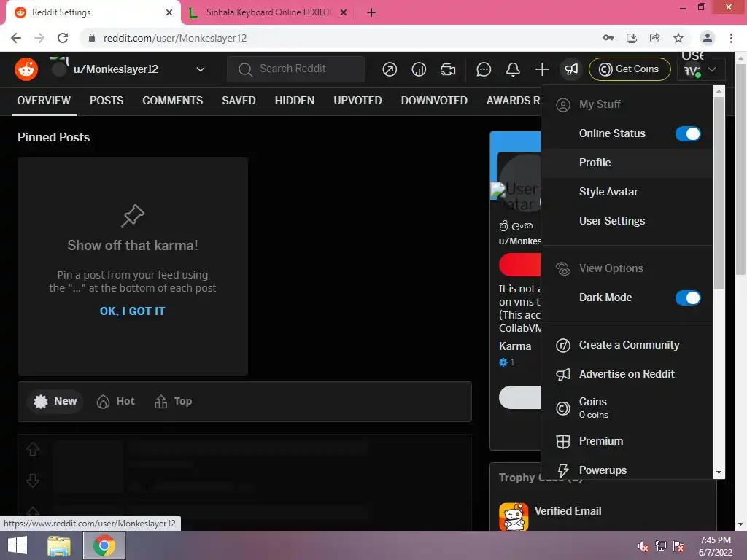Switch to the DOWNVOTED tab
The width and height of the screenshot is (747, 560).
434,101
